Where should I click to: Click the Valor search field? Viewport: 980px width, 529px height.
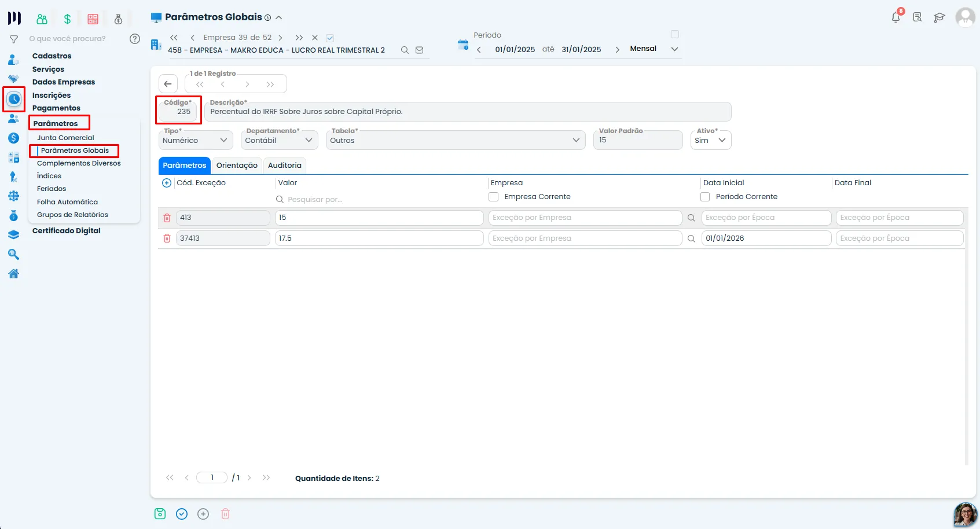pos(379,200)
